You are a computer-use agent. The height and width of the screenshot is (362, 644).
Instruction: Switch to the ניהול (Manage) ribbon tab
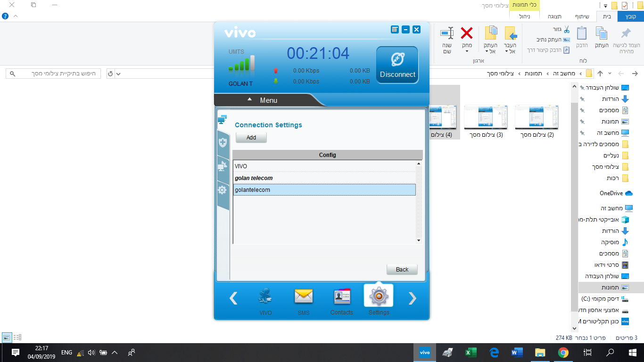524,16
